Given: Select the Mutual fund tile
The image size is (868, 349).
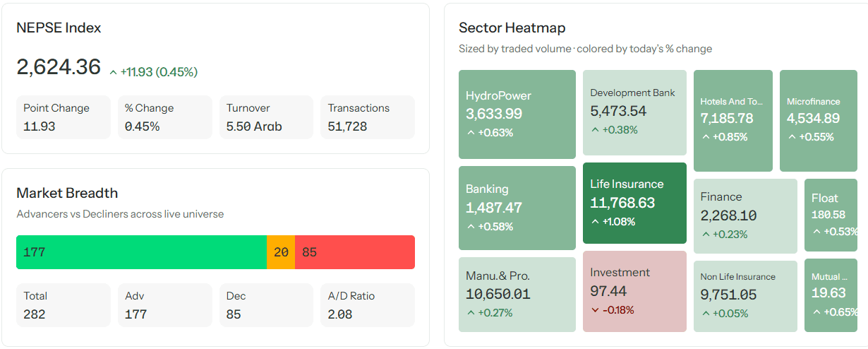Looking at the screenshot, I should [x=831, y=295].
